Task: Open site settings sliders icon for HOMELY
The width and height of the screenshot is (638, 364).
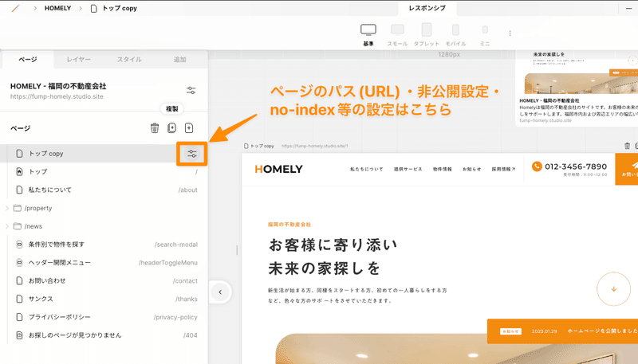Action: (x=191, y=90)
